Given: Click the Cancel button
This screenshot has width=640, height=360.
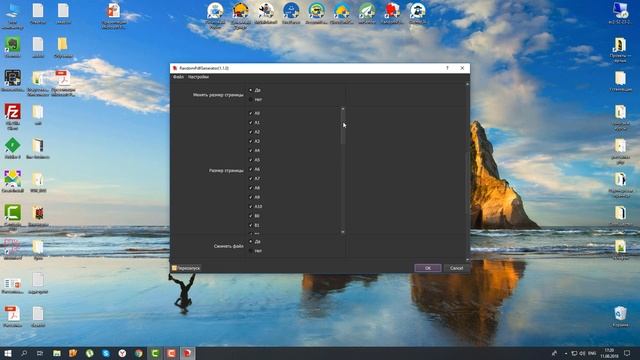Looking at the screenshot, I should (x=456, y=268).
